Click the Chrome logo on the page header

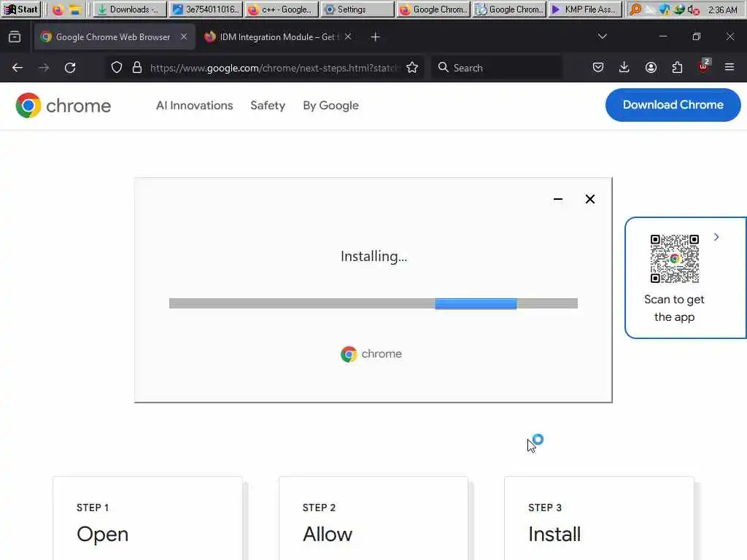click(x=63, y=105)
